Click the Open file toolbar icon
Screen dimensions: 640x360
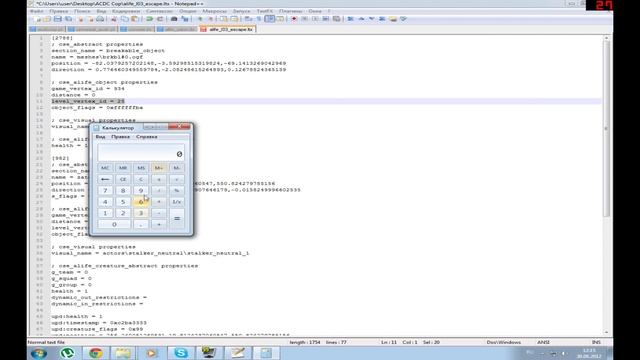[x=47, y=19]
